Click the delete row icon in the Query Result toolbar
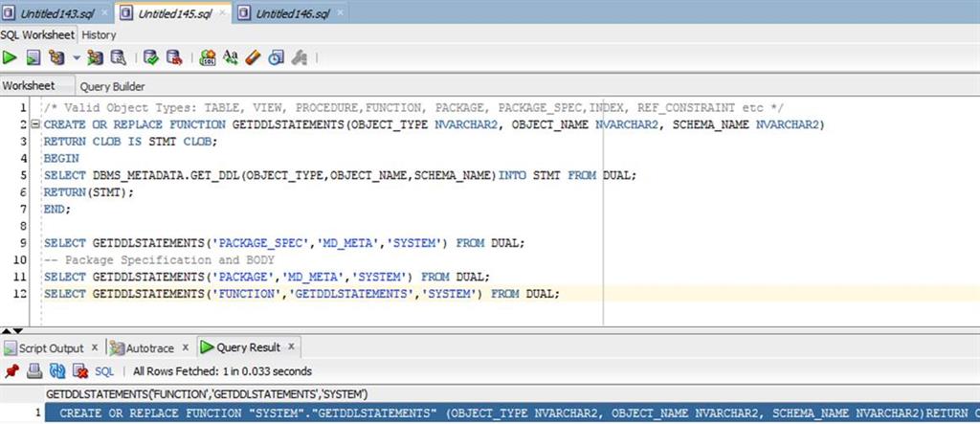The width and height of the screenshot is (980, 424). pyautogui.click(x=80, y=371)
